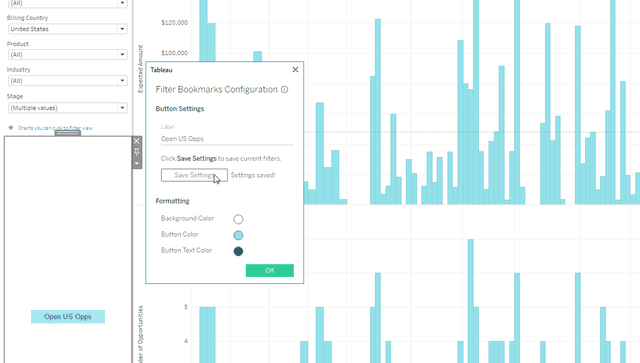Click the blue star icon by filter hint
Image resolution: width=640 pixels, height=363 pixels.
[11, 128]
